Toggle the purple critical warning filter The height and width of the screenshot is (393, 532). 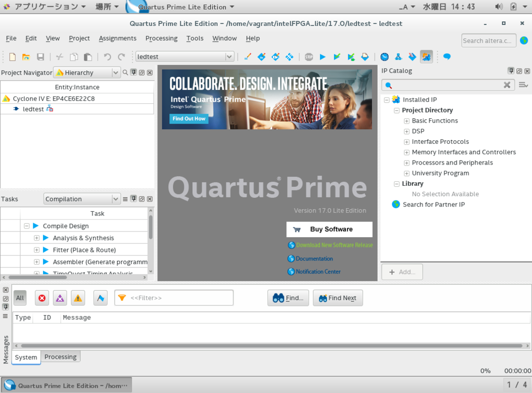[x=60, y=298]
